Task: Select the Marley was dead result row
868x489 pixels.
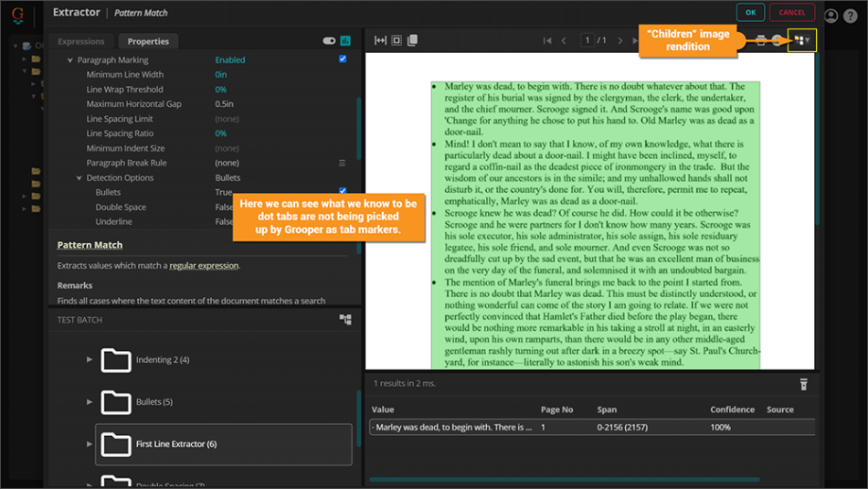Action: point(592,427)
